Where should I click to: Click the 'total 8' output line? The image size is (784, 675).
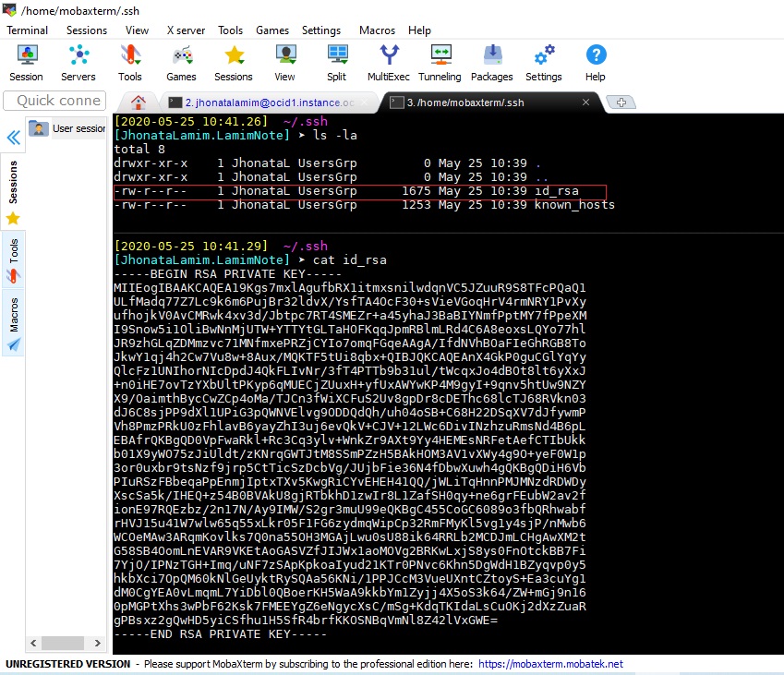click(139, 149)
